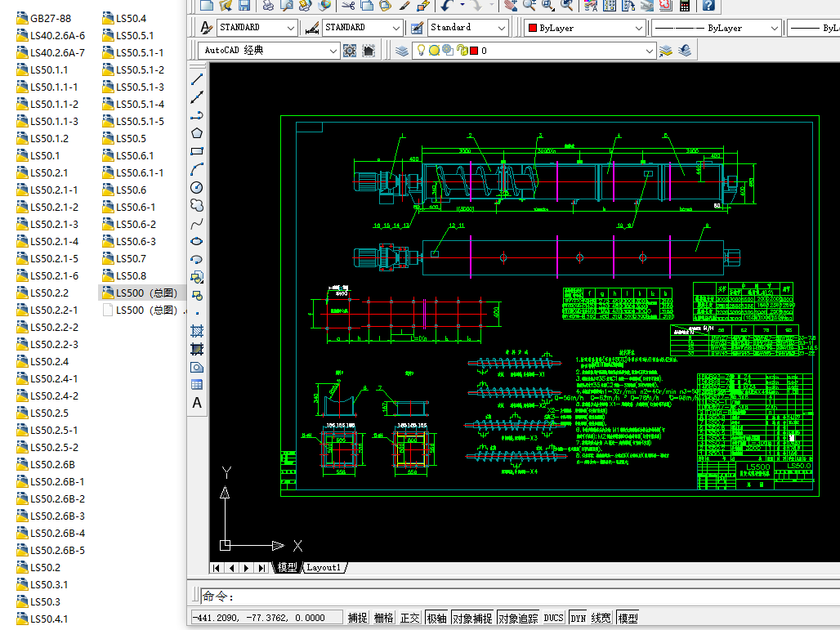The image size is (840, 630).
Task: Open the layer list dropdown showing 0
Action: pos(650,51)
